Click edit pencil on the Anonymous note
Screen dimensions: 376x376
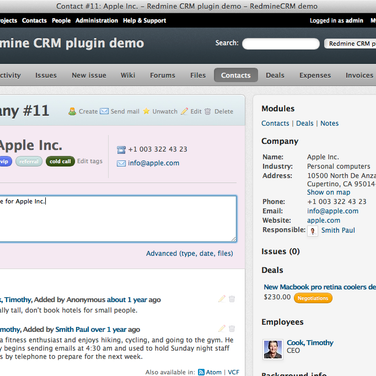[222, 299]
